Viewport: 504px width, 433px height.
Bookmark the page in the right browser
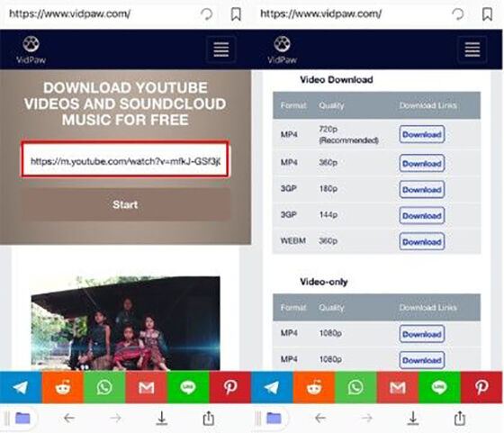coord(487,14)
